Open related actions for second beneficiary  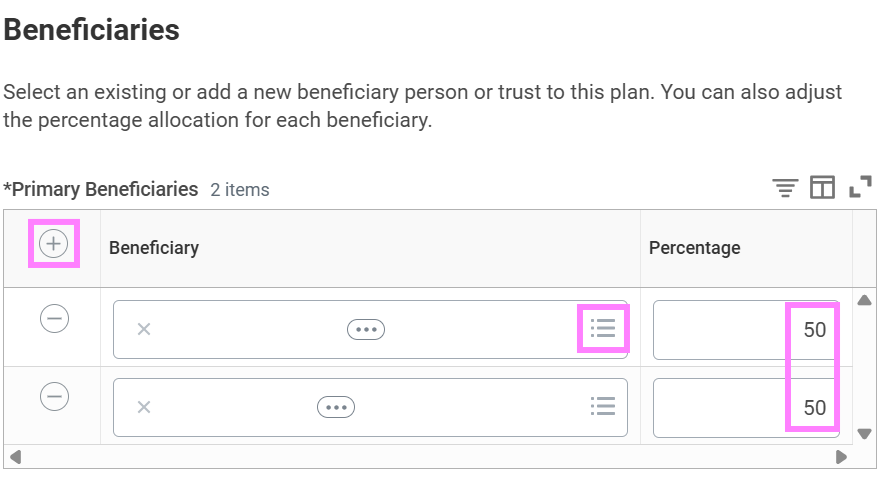[336, 407]
